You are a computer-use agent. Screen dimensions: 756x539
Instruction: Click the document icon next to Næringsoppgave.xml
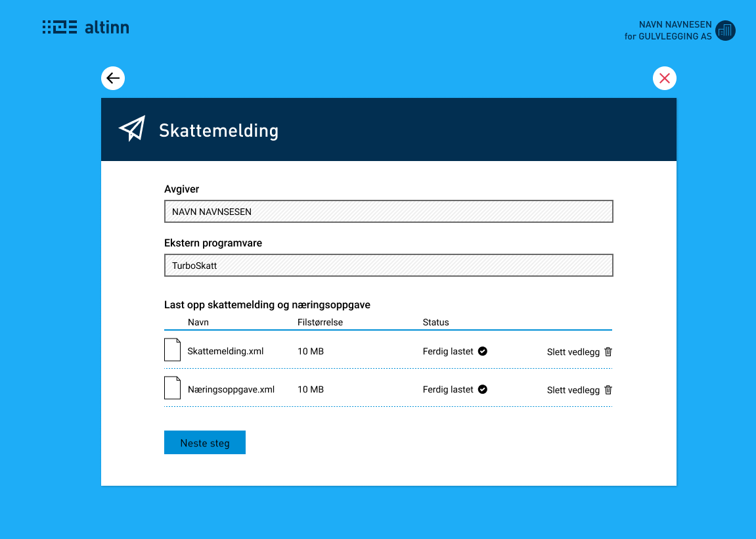point(172,387)
